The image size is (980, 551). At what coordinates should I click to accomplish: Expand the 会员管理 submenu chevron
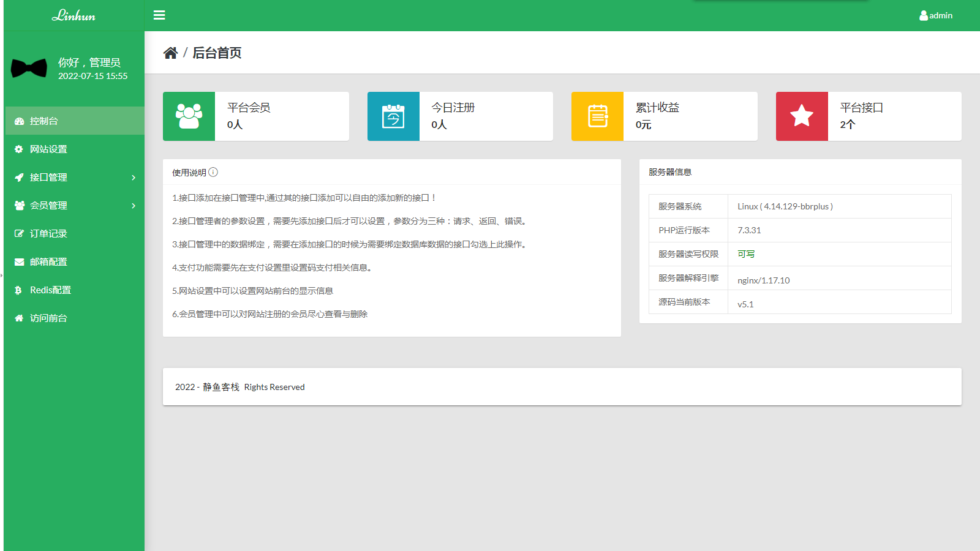pyautogui.click(x=134, y=206)
